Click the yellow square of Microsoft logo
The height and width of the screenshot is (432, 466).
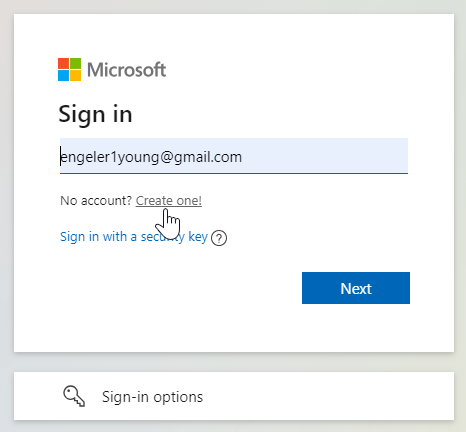click(75, 75)
